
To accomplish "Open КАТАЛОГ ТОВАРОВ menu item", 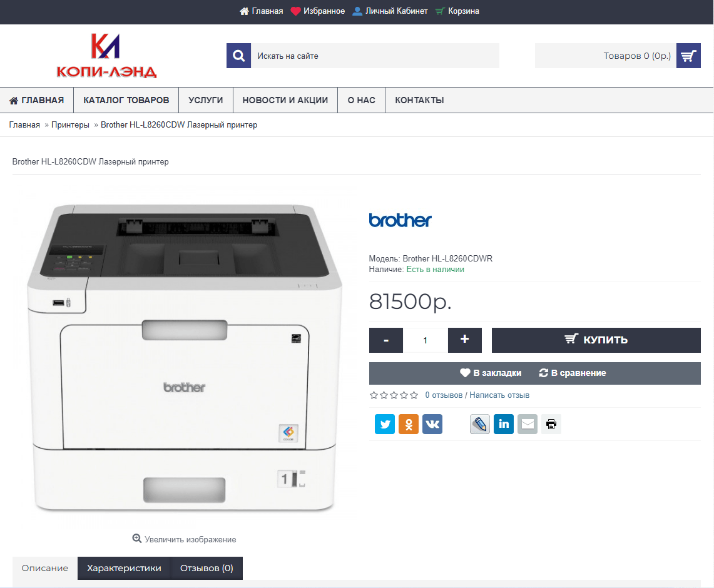I will (126, 100).
